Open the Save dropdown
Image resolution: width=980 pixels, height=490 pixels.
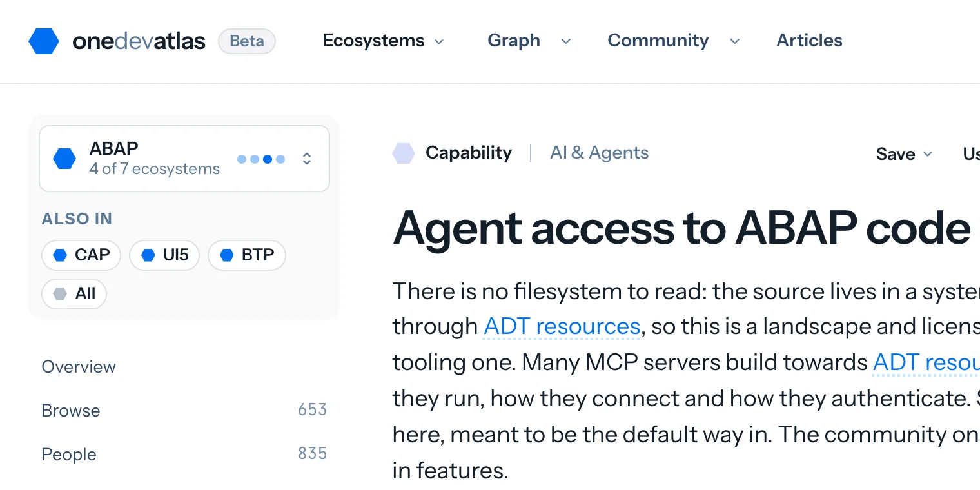click(x=904, y=154)
